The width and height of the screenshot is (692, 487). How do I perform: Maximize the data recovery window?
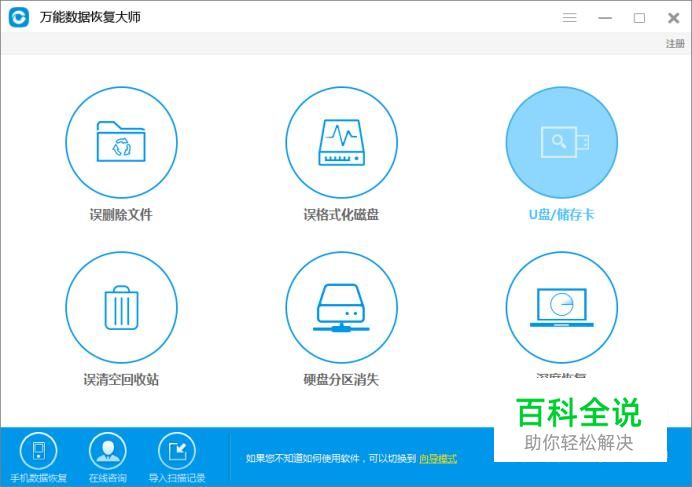click(639, 18)
